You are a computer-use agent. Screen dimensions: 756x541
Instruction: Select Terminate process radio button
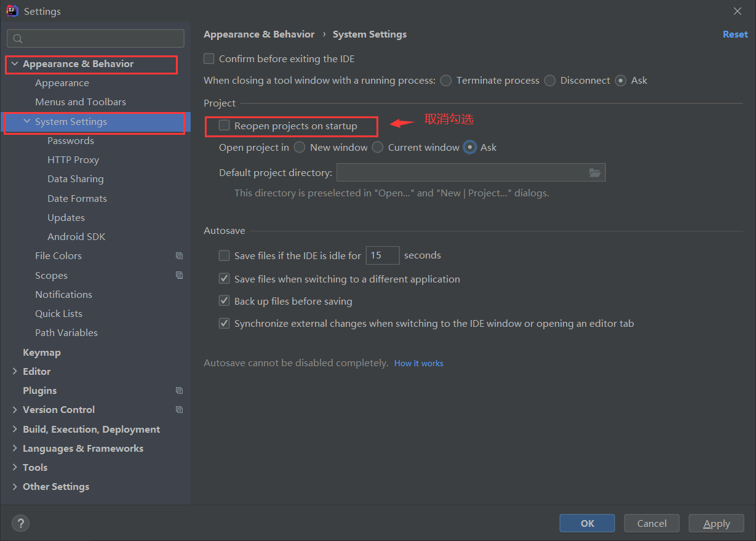tap(446, 81)
